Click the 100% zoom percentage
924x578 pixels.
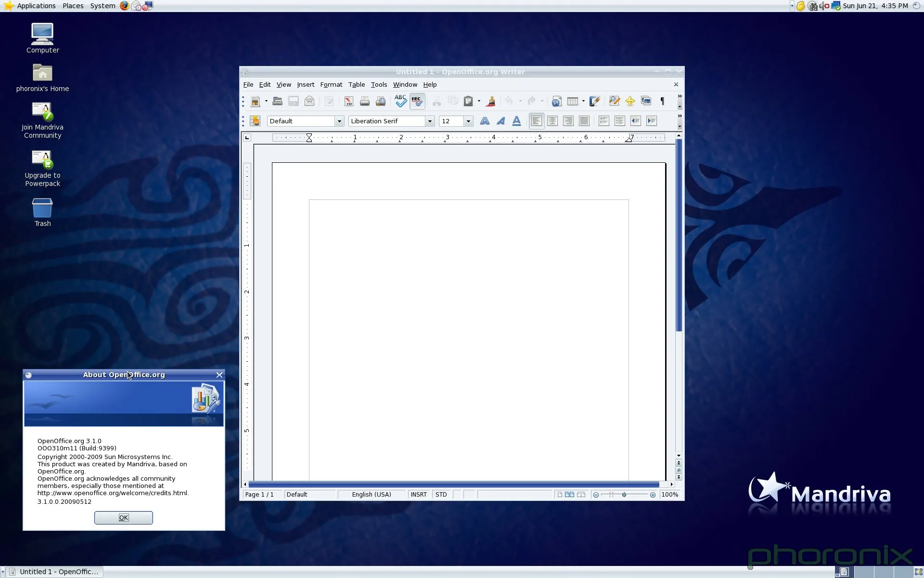[x=669, y=495]
